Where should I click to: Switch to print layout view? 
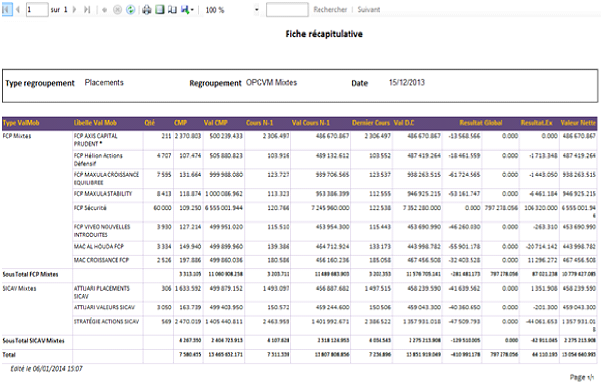(160, 10)
